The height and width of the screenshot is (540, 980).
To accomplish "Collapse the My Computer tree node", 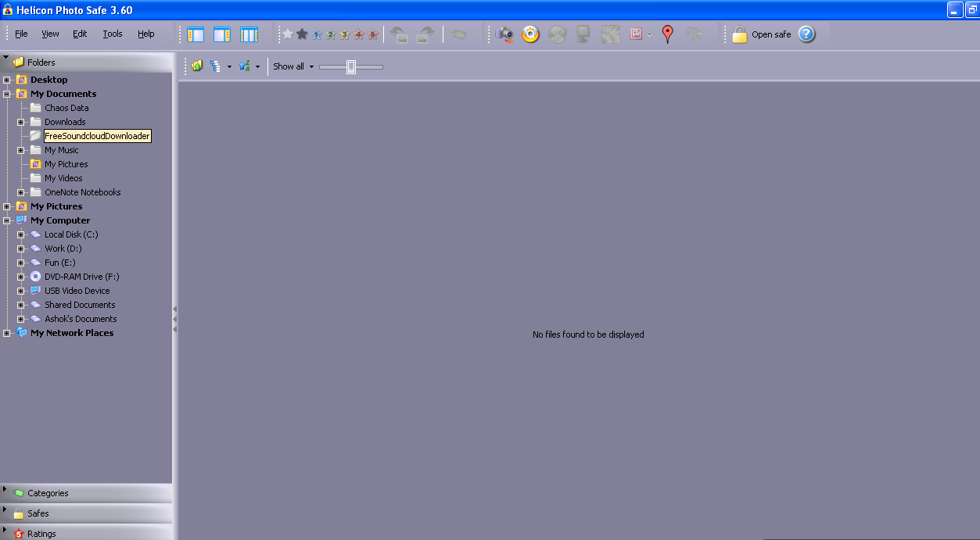I will tap(7, 220).
